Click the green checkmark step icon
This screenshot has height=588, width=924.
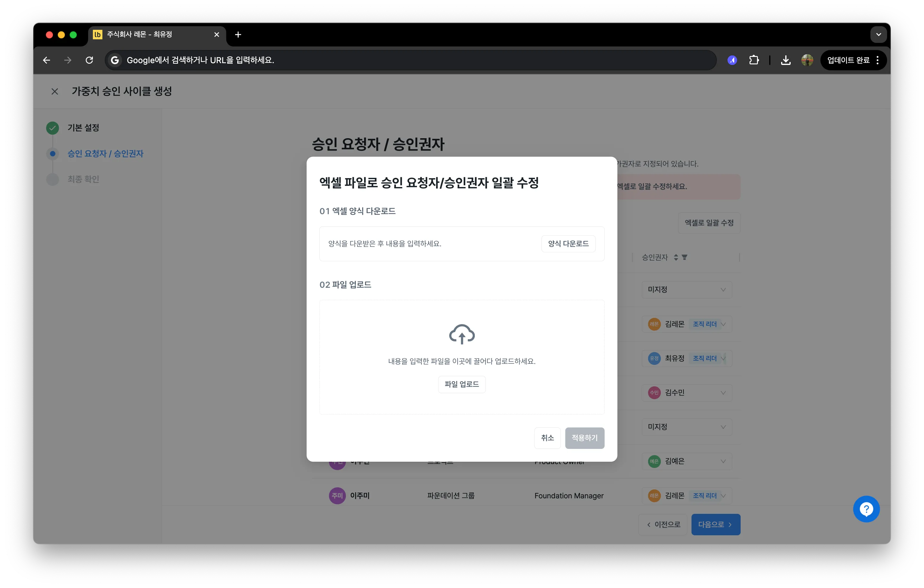click(53, 128)
